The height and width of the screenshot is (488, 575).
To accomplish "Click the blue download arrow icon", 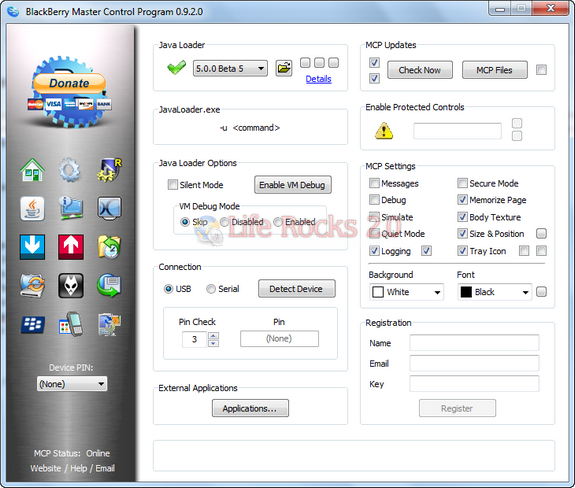I will pyautogui.click(x=32, y=247).
